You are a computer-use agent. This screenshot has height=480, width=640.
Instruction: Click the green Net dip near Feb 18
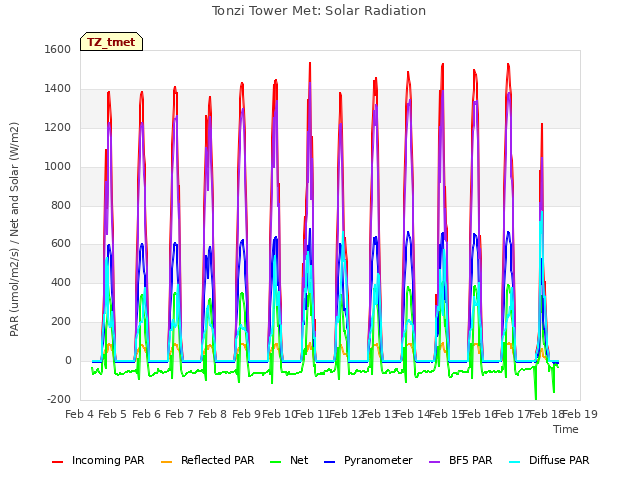point(536,397)
